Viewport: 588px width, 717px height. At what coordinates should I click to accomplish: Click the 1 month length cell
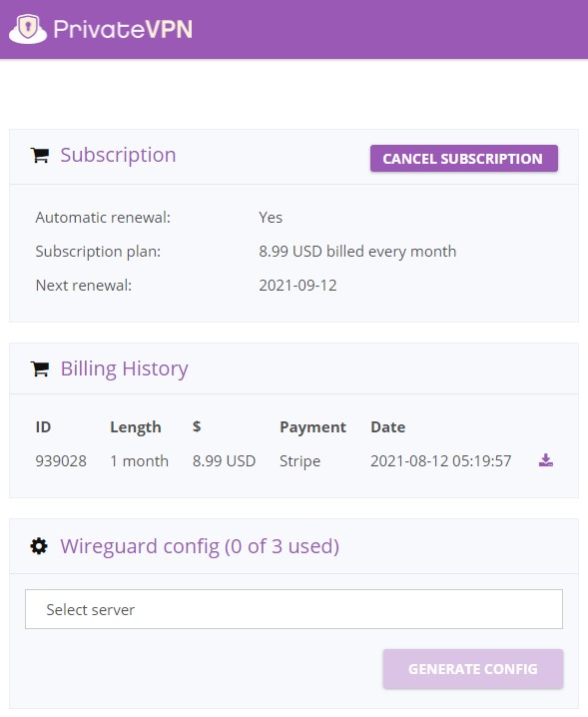pyautogui.click(x=140, y=460)
